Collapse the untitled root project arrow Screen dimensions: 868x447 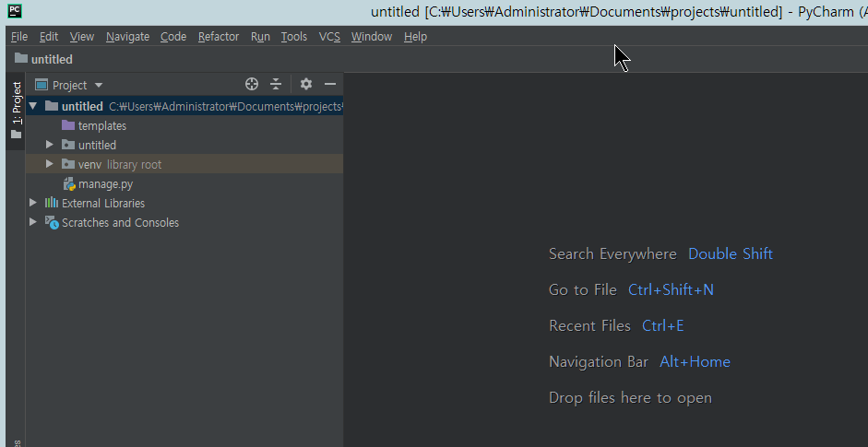pos(33,106)
